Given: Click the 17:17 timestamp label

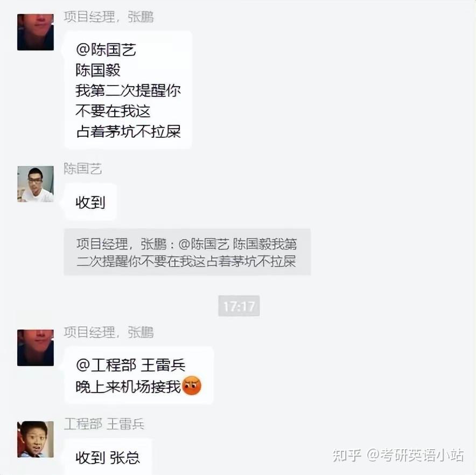Looking at the screenshot, I should [x=239, y=306].
